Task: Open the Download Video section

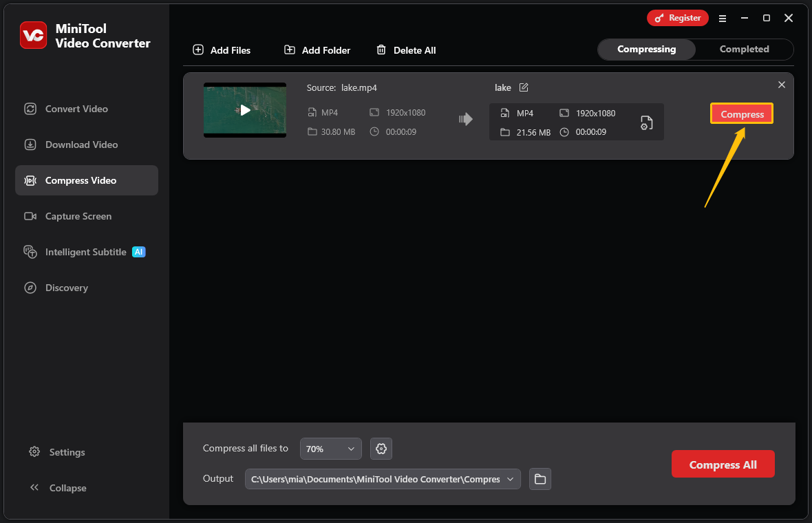Action: [x=30, y=145]
